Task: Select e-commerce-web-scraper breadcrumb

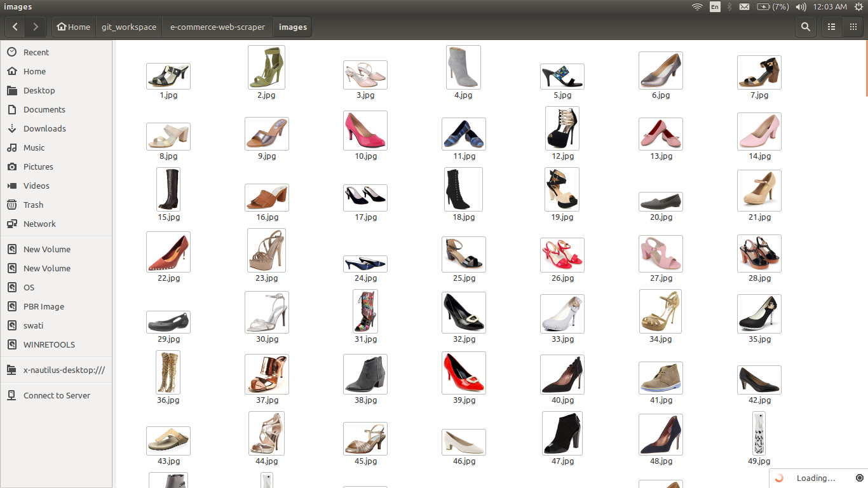Action: point(217,27)
